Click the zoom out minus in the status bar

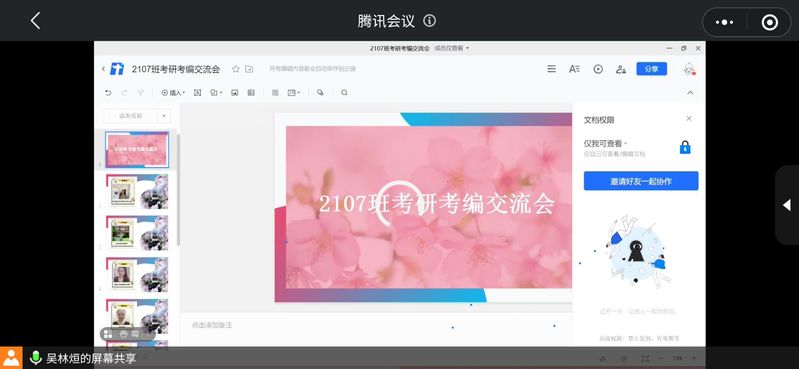[x=661, y=358]
